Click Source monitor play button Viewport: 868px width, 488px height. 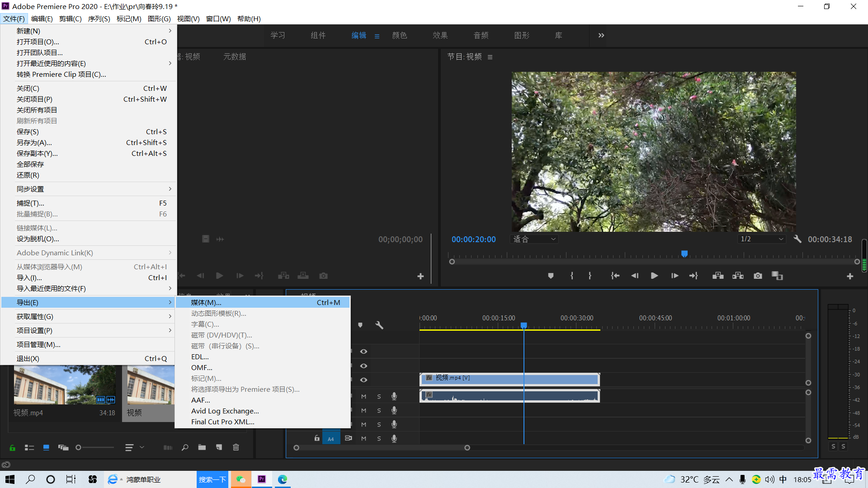tap(220, 276)
